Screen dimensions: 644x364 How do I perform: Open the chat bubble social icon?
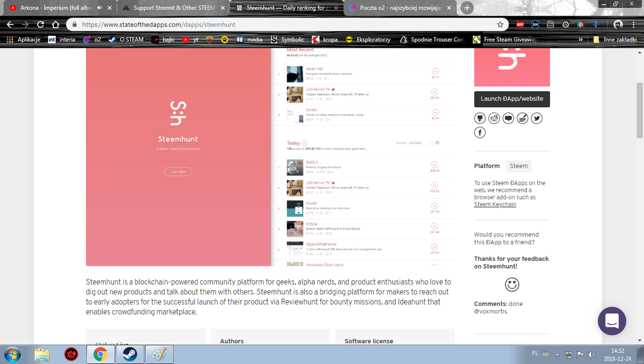tap(509, 118)
